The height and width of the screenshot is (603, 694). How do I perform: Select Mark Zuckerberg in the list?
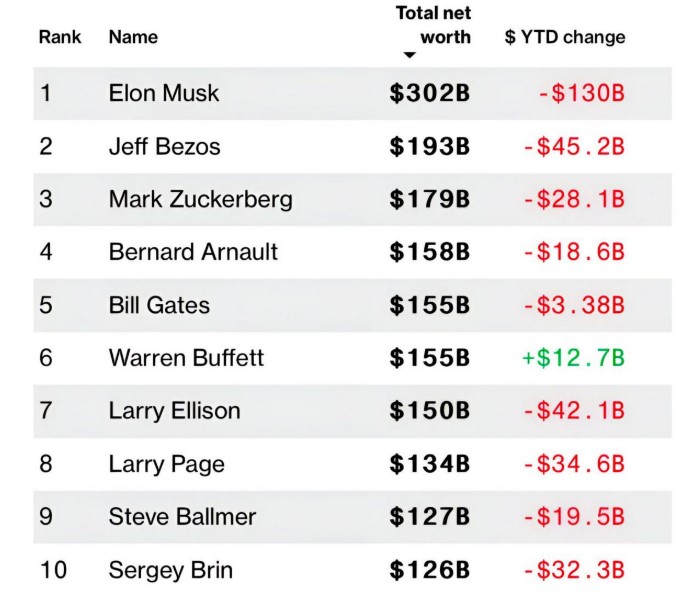click(x=200, y=199)
